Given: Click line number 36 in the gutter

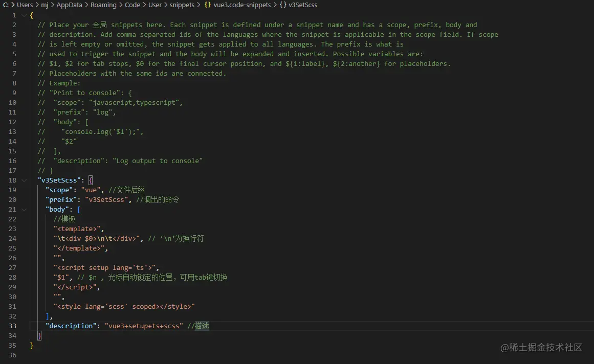Looking at the screenshot, I should [12, 355].
